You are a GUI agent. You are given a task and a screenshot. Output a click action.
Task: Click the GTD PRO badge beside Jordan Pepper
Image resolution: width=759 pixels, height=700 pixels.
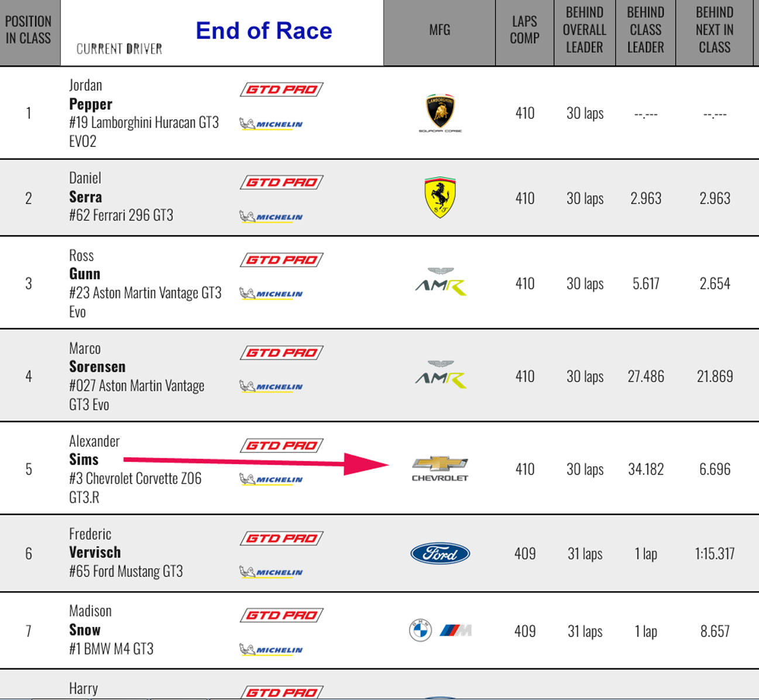(281, 90)
